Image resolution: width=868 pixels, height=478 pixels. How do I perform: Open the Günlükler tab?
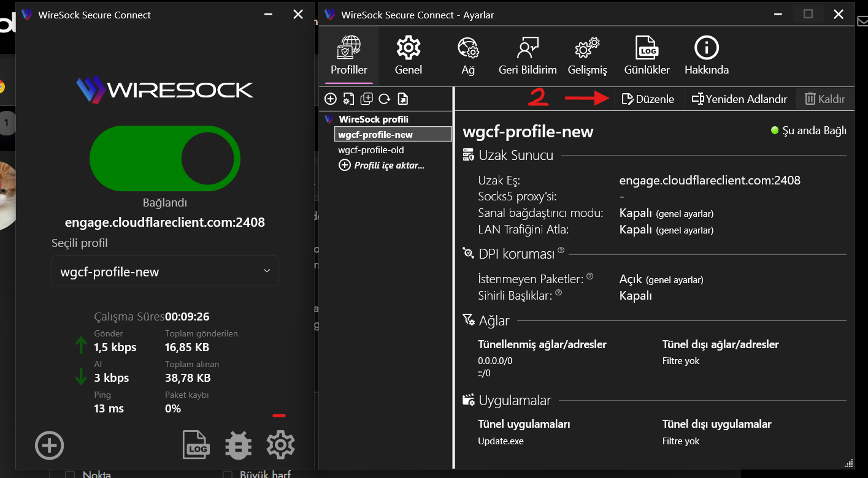tap(647, 56)
